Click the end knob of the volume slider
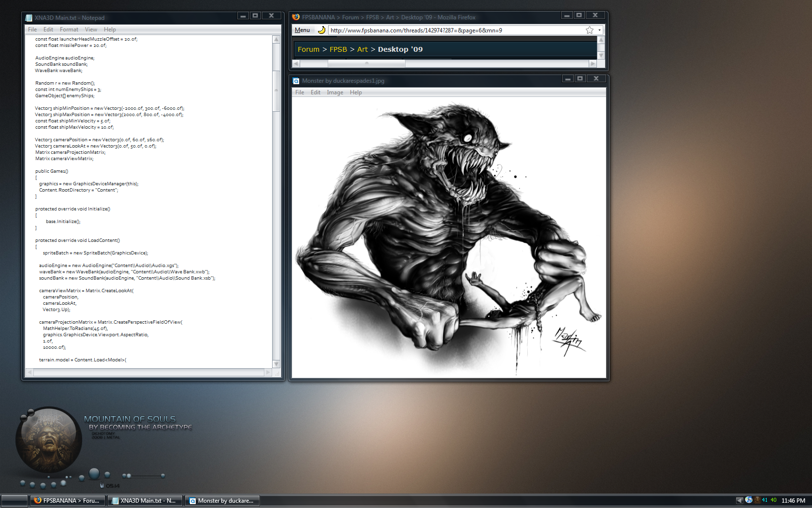Viewport: 812px width, 508px height. 163,476
